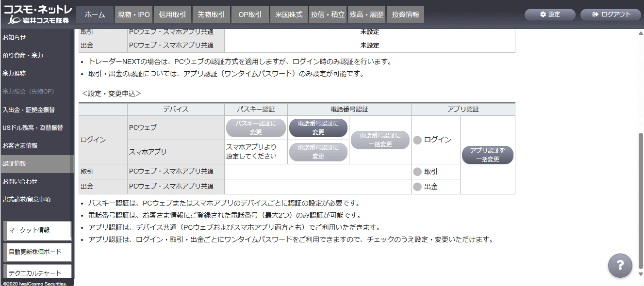Click the round help question mark icon

point(620,265)
